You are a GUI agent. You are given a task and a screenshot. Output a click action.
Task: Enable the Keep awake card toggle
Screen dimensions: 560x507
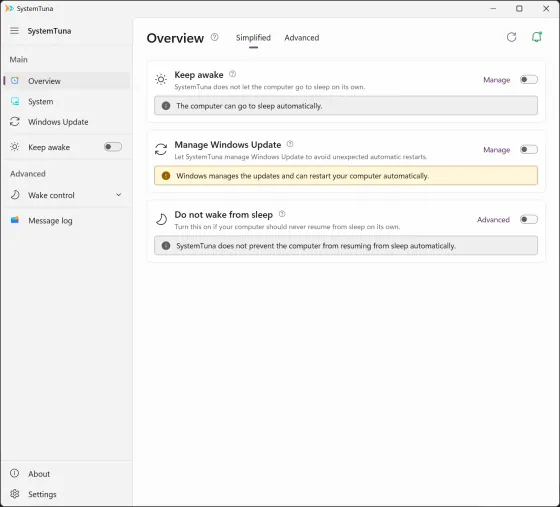click(529, 79)
